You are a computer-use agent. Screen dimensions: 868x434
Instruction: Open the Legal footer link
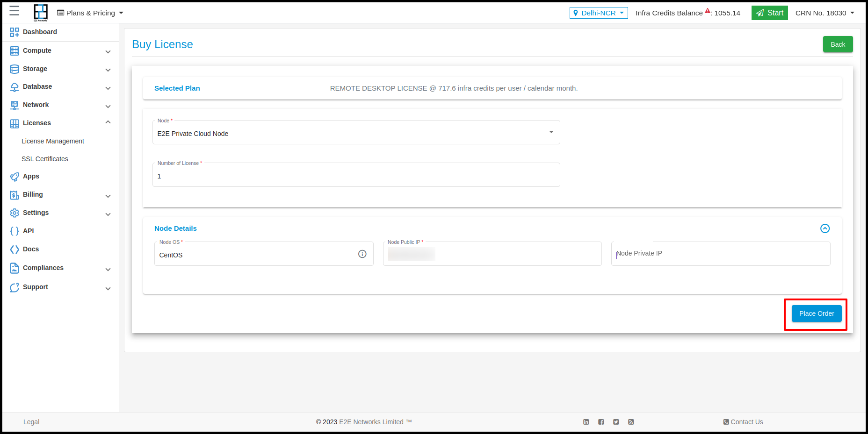(x=31, y=422)
